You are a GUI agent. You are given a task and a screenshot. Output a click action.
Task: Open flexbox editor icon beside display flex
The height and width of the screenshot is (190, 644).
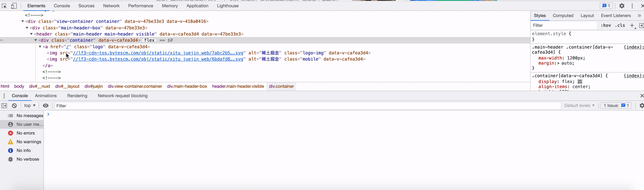(x=580, y=82)
